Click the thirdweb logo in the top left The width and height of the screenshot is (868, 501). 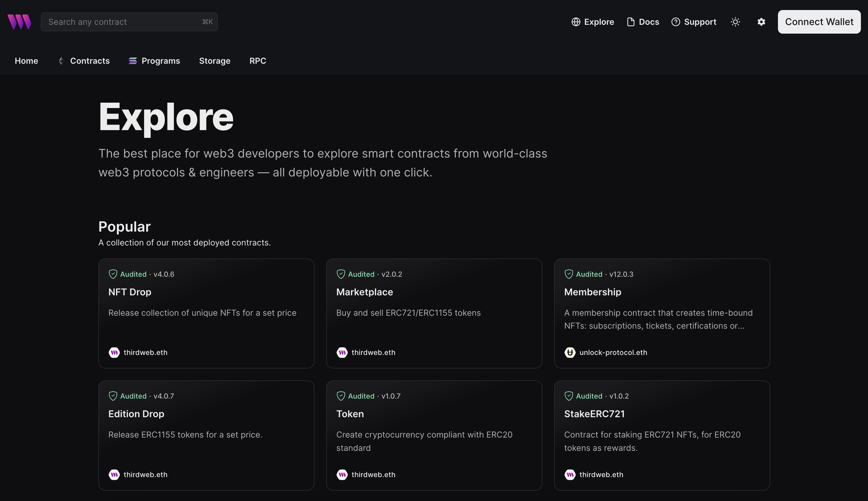[x=19, y=21]
